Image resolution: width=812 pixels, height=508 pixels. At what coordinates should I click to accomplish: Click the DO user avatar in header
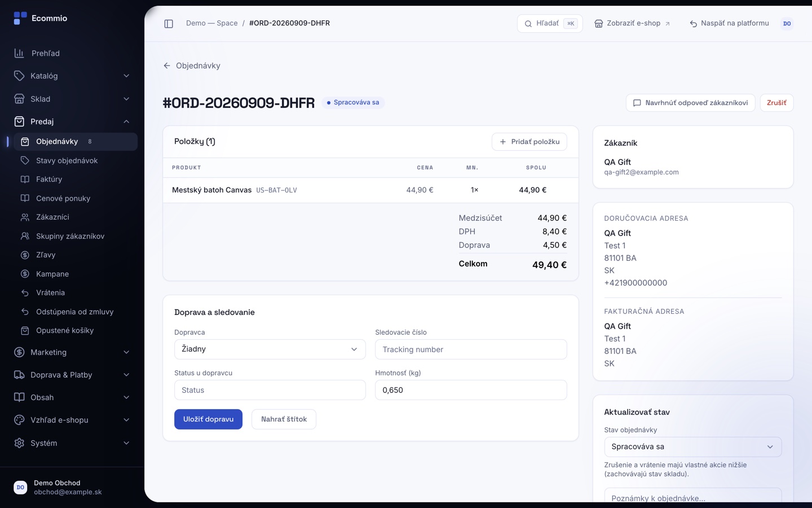point(787,24)
